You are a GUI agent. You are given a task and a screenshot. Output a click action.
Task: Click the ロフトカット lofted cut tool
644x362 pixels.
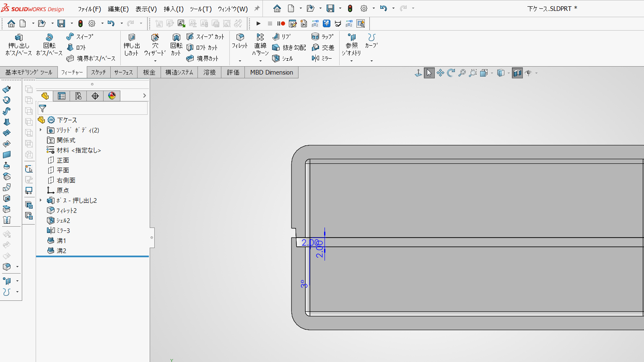coord(202,47)
